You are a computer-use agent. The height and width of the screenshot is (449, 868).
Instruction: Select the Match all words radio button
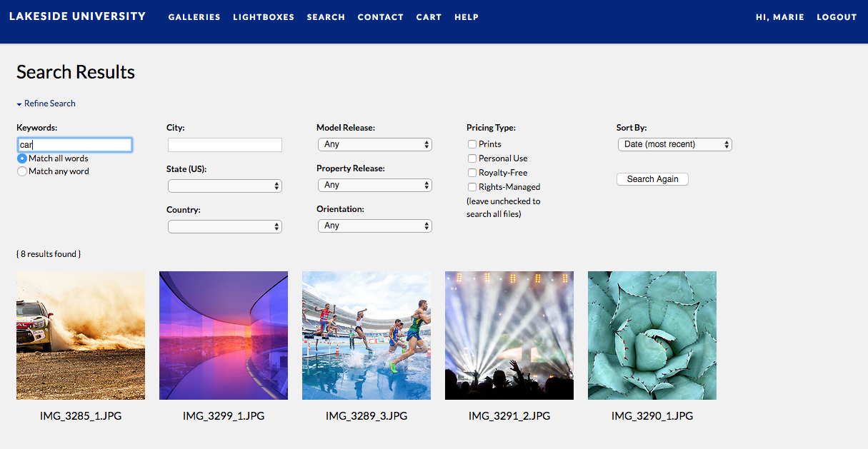click(x=22, y=158)
